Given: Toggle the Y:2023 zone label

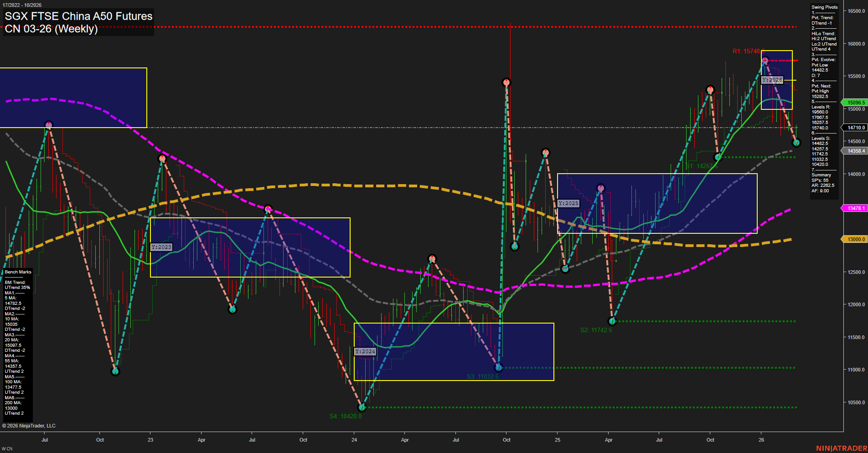Looking at the screenshot, I should 162,247.
